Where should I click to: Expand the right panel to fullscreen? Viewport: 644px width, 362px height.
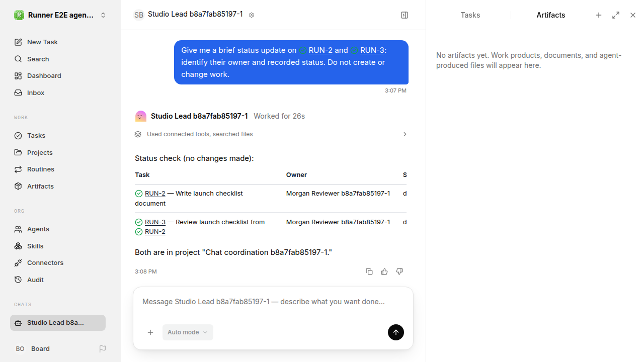[x=616, y=15]
